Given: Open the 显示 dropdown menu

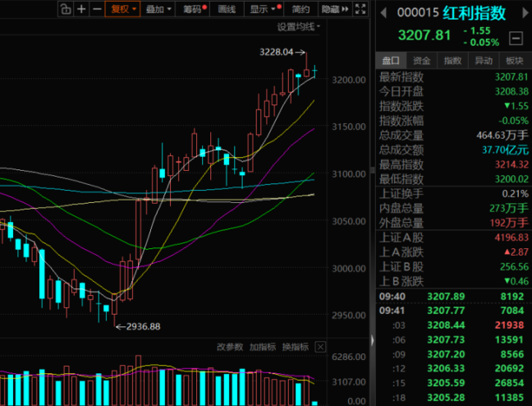Looking at the screenshot, I should pos(264,9).
